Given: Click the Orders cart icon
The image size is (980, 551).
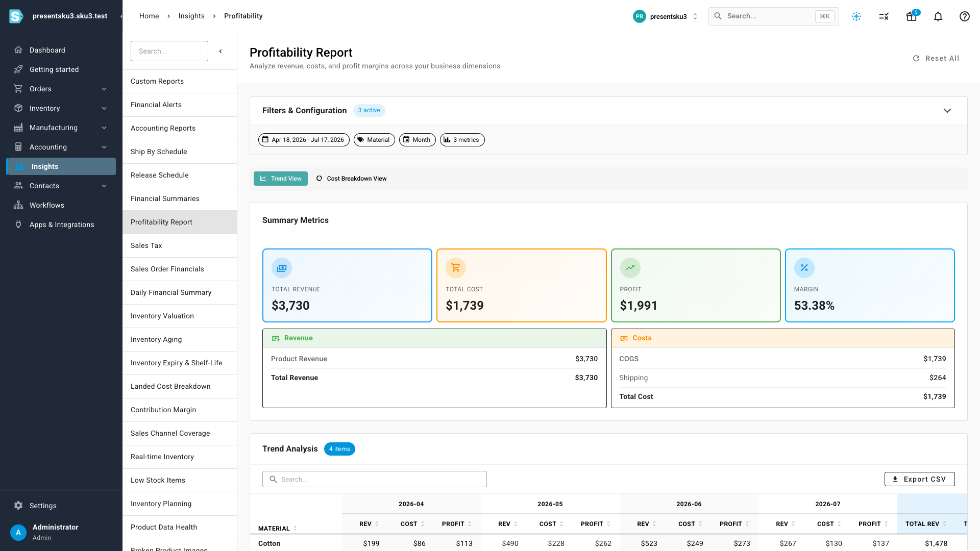Looking at the screenshot, I should (18, 89).
